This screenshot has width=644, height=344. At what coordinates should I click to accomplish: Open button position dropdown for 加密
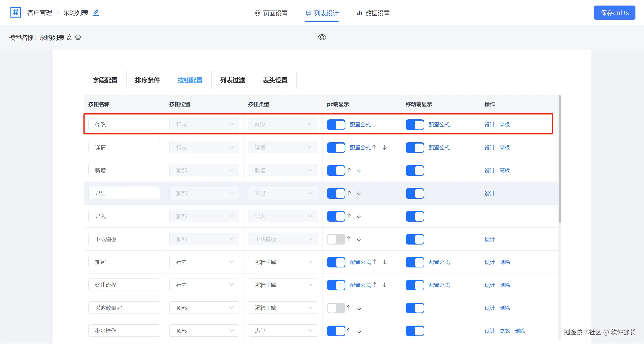coord(204,262)
